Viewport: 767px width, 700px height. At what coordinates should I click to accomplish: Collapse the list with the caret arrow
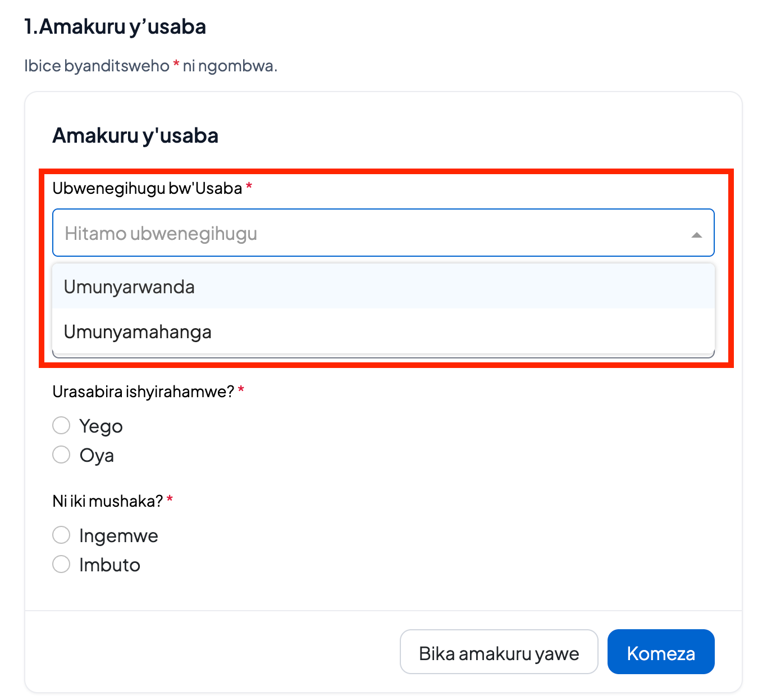pyautogui.click(x=696, y=235)
